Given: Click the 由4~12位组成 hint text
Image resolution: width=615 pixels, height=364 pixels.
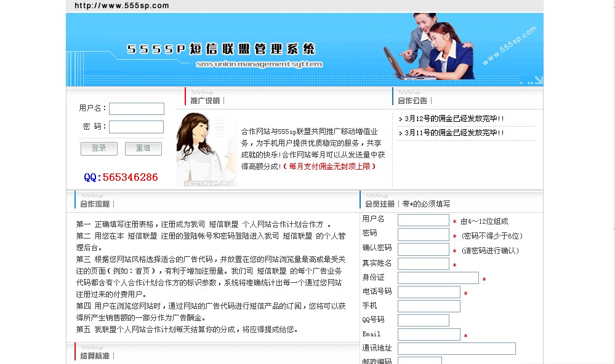Looking at the screenshot, I should coord(484,221).
